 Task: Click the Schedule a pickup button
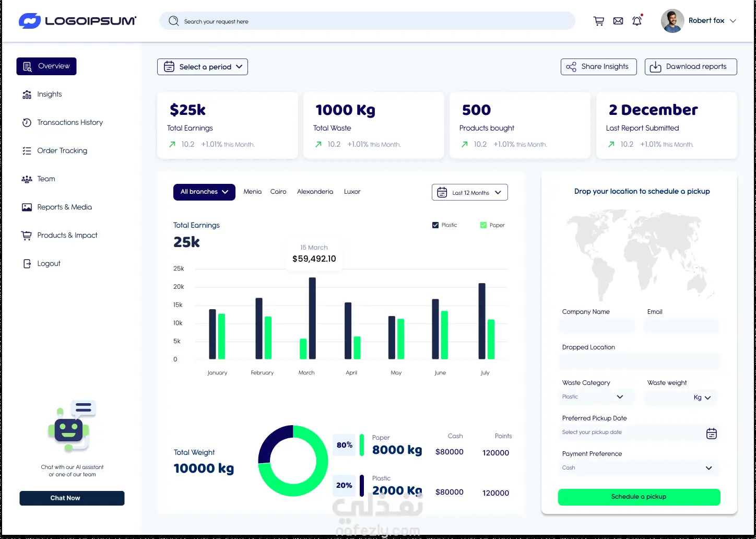click(639, 497)
